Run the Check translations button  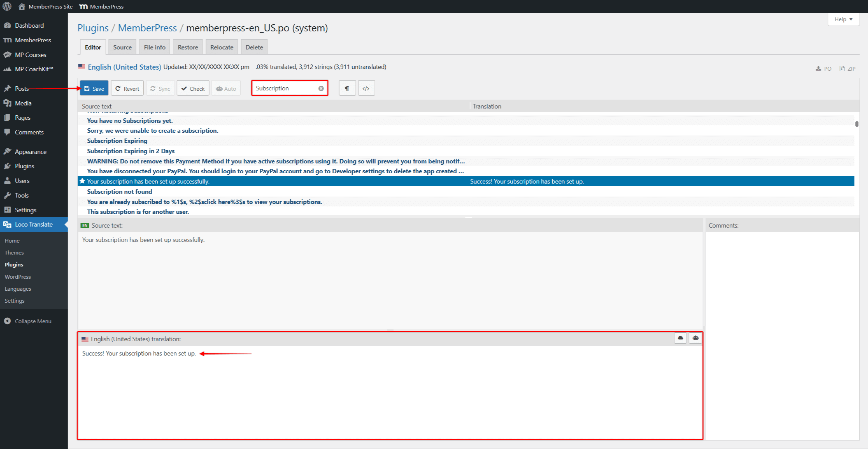pos(193,88)
